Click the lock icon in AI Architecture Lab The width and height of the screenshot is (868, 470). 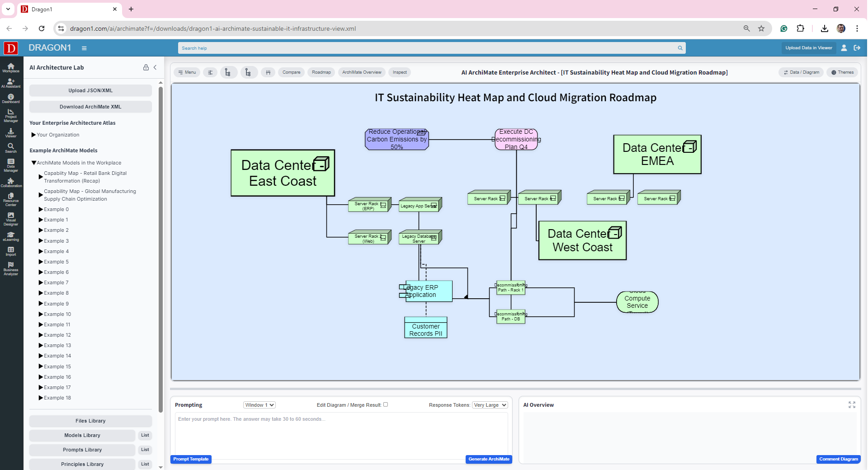pos(146,67)
